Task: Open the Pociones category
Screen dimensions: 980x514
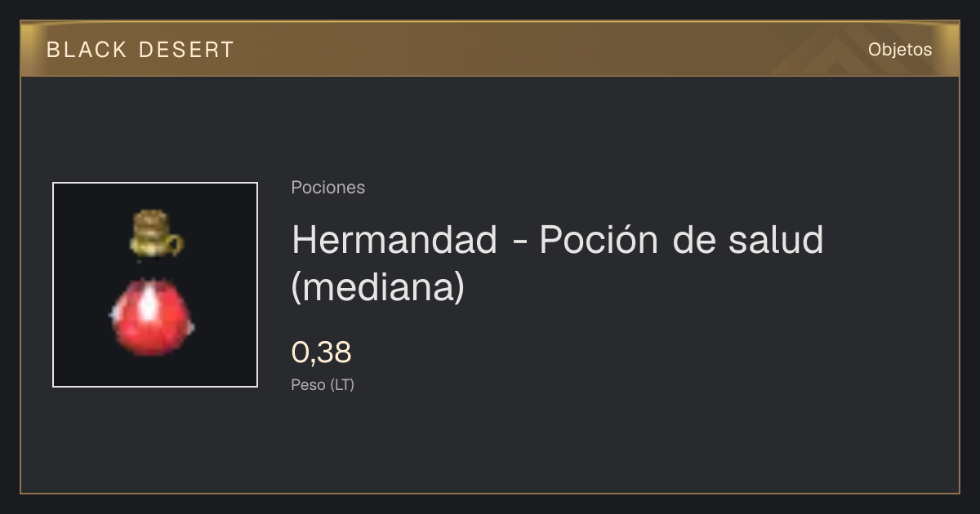Action: tap(327, 188)
